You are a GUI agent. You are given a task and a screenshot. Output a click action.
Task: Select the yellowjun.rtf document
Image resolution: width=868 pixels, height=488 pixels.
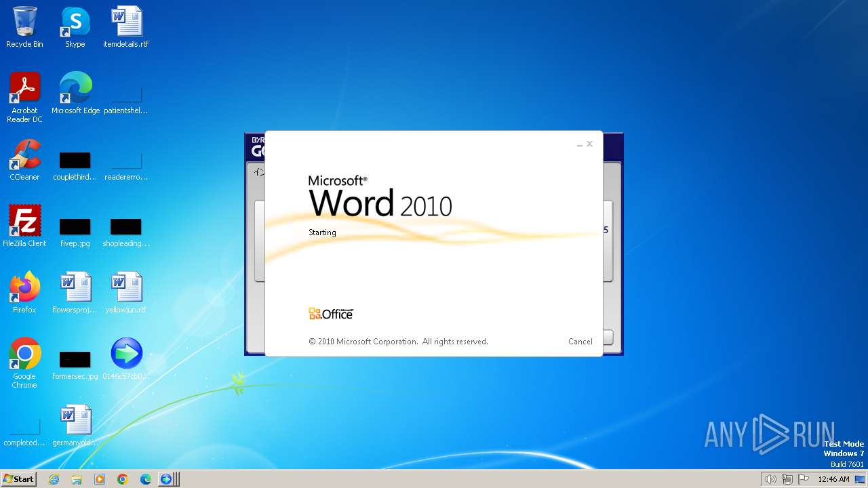tap(126, 293)
